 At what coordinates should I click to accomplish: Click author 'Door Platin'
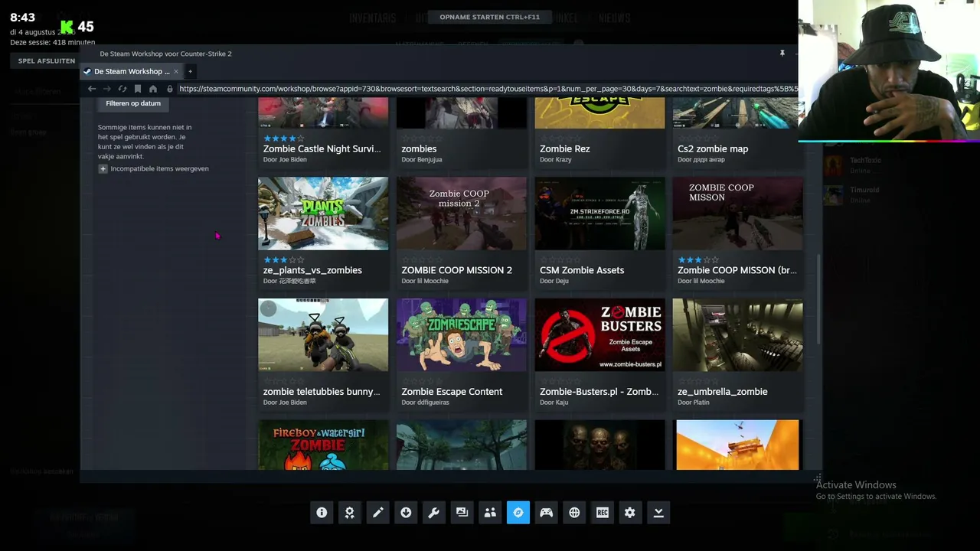(x=694, y=403)
